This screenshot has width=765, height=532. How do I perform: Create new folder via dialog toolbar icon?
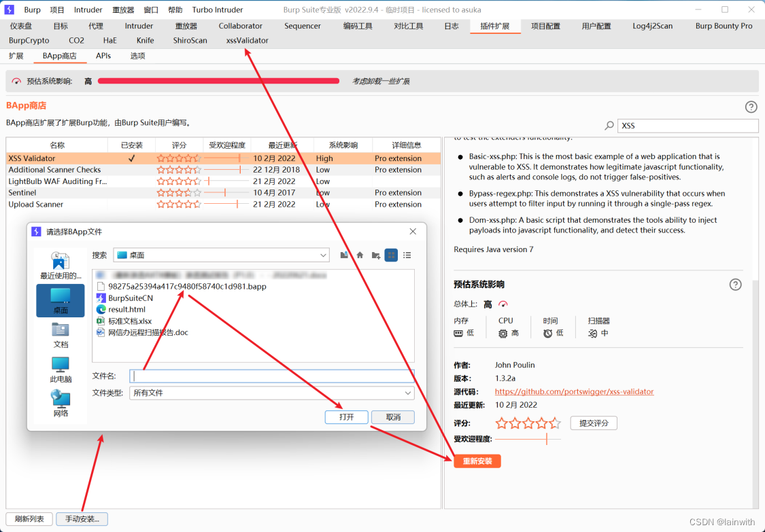(375, 255)
